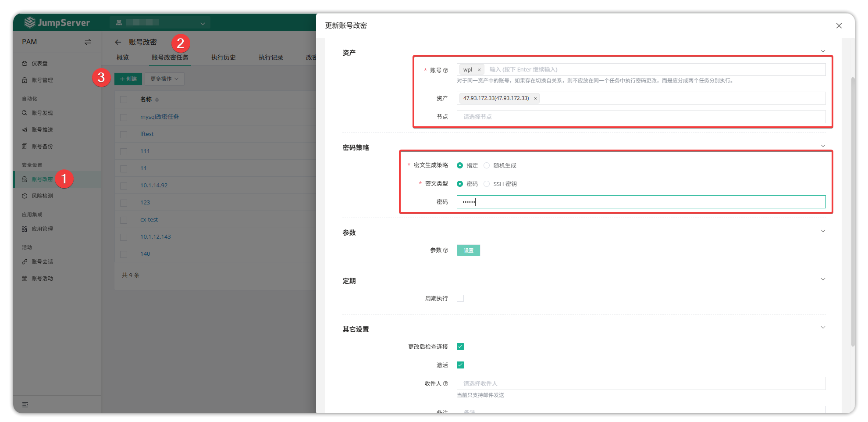Click the back arrow beside 账号改密
The image size is (868, 422).
click(117, 42)
